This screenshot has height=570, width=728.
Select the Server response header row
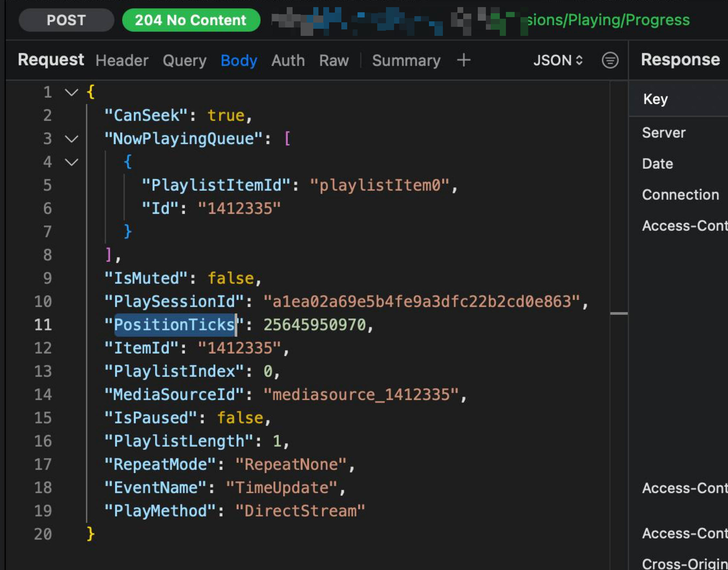664,133
